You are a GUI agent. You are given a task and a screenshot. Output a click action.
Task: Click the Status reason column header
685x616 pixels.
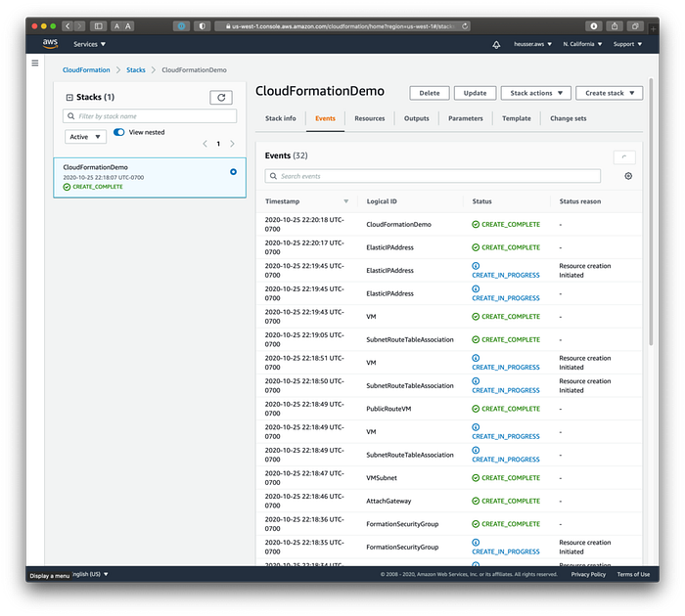pos(580,201)
